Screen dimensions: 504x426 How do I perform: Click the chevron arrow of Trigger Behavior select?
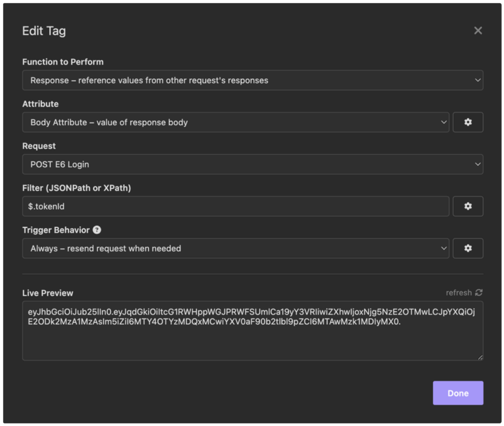click(x=443, y=248)
